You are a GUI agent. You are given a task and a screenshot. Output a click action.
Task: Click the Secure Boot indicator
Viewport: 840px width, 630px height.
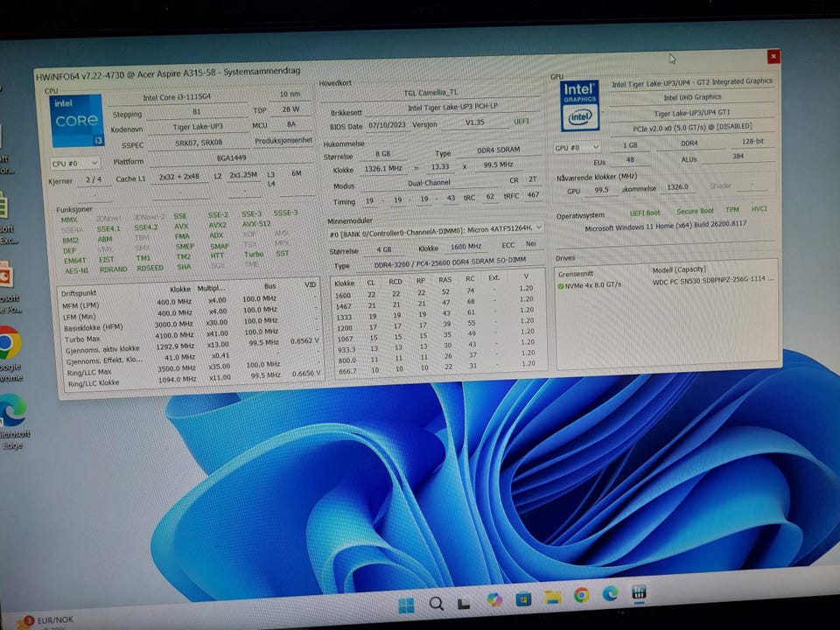695,211
